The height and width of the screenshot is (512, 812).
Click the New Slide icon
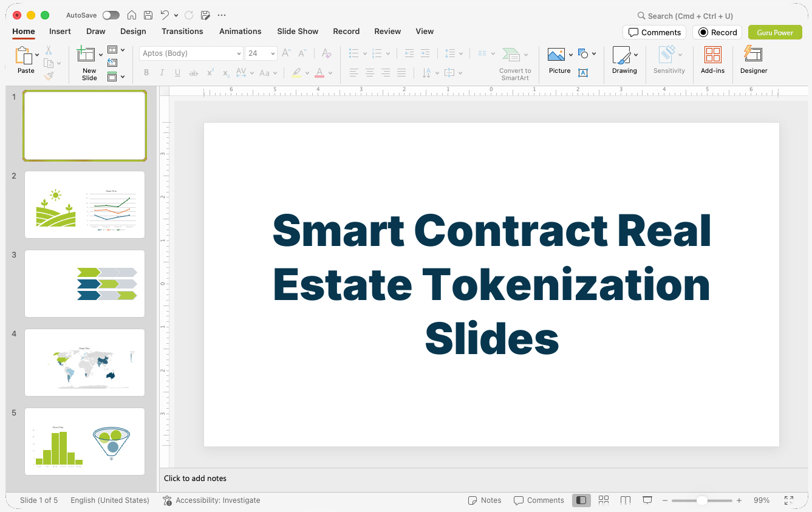coord(86,55)
